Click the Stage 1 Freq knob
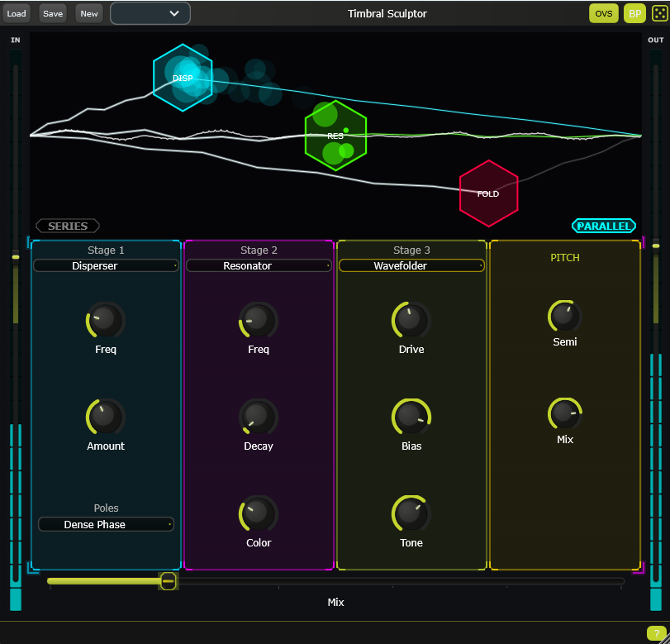 (x=106, y=320)
